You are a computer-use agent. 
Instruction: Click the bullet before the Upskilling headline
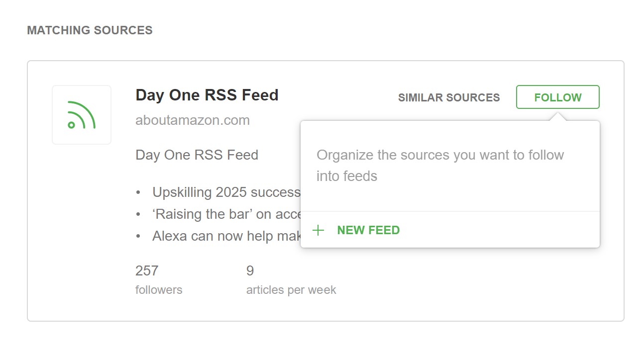[x=138, y=192]
